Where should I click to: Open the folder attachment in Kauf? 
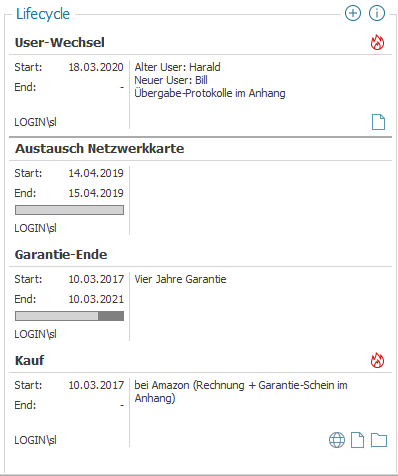pyautogui.click(x=379, y=440)
